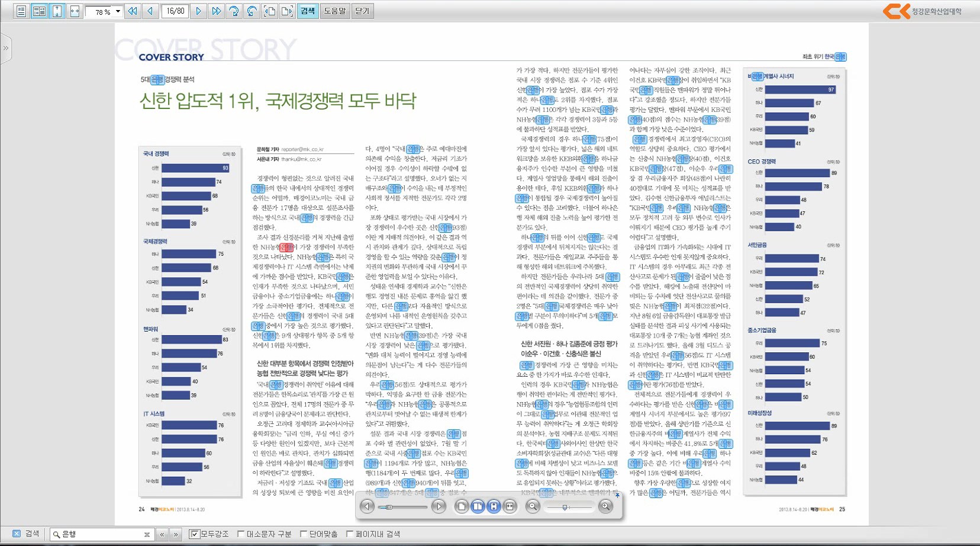Click the page navigation slider in floating panel
The width and height of the screenshot is (980, 546).
coord(402,507)
